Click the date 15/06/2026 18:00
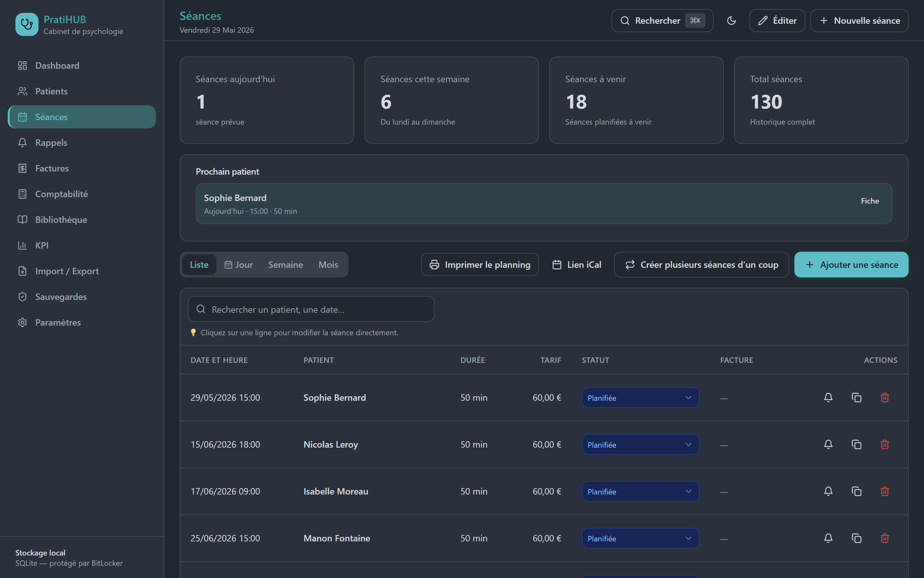 click(225, 445)
